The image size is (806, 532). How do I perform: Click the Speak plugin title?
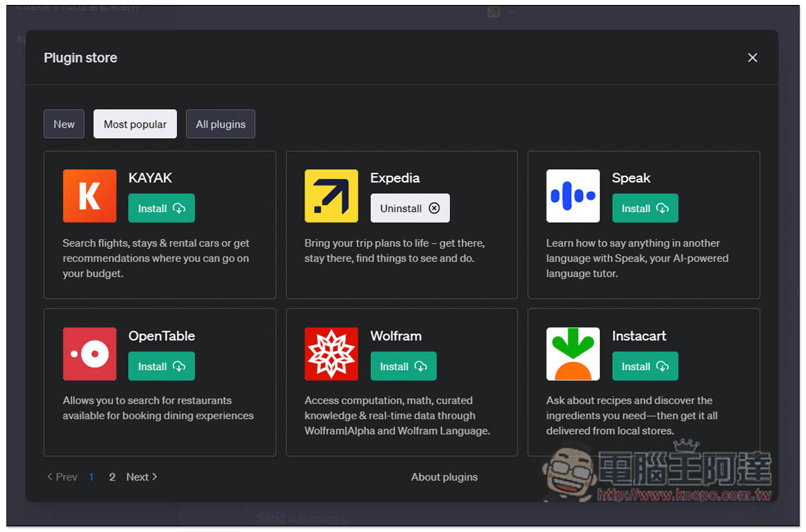630,178
